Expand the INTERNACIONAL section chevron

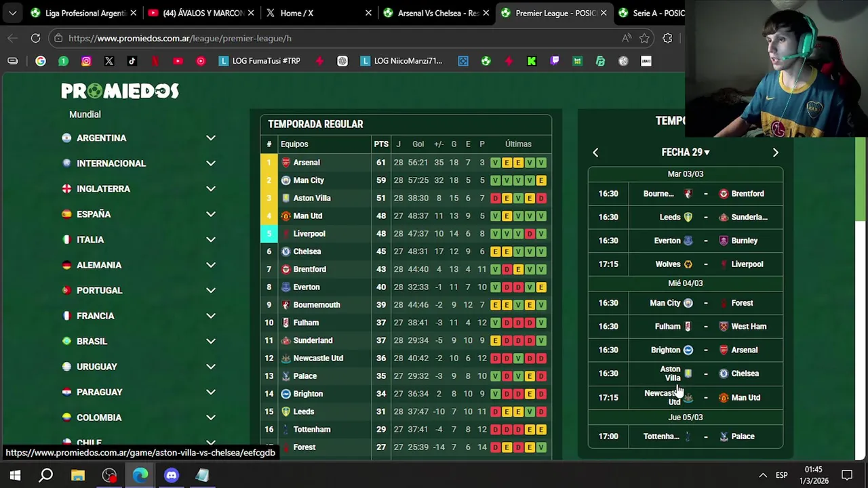211,163
